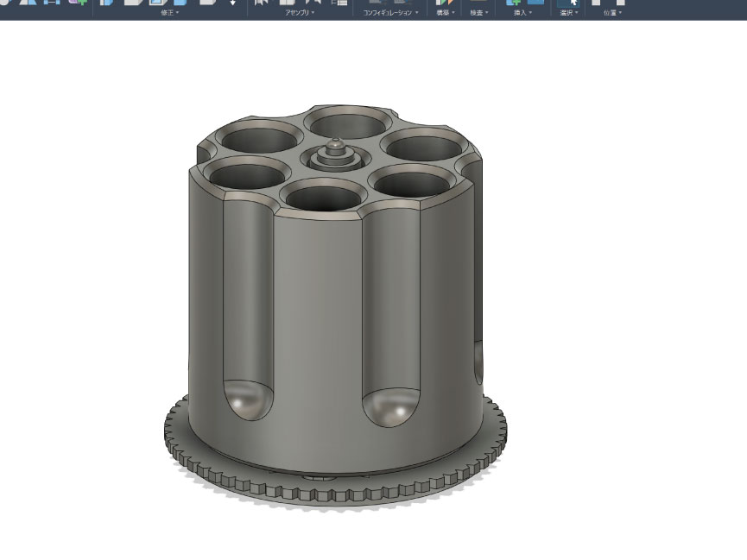This screenshot has height=560, width=747.
Task: Open the コンフィグレーション menu
Action: point(390,14)
